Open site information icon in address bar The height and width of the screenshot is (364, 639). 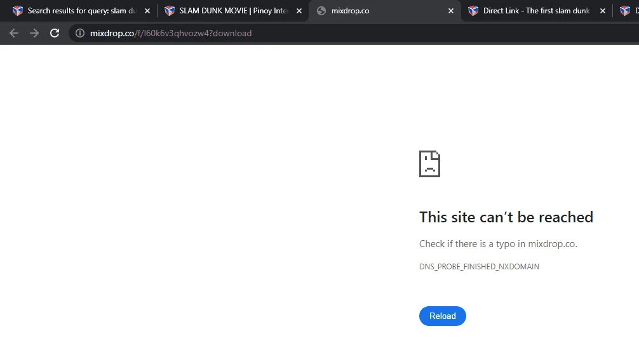coord(80,34)
